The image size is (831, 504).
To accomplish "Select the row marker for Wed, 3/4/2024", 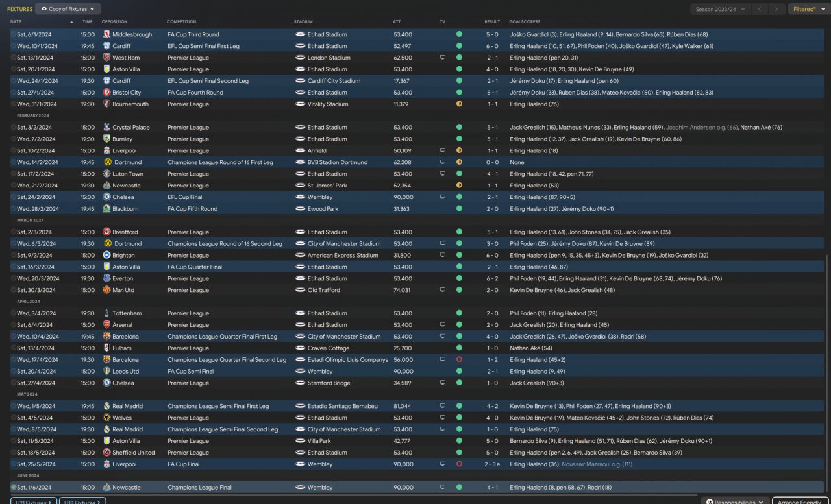I will point(14,313).
